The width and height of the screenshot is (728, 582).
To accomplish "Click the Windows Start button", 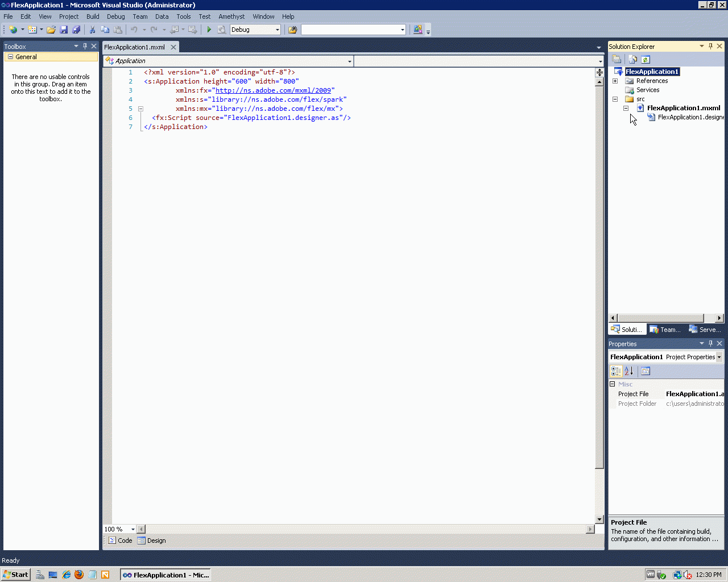I will [15, 575].
